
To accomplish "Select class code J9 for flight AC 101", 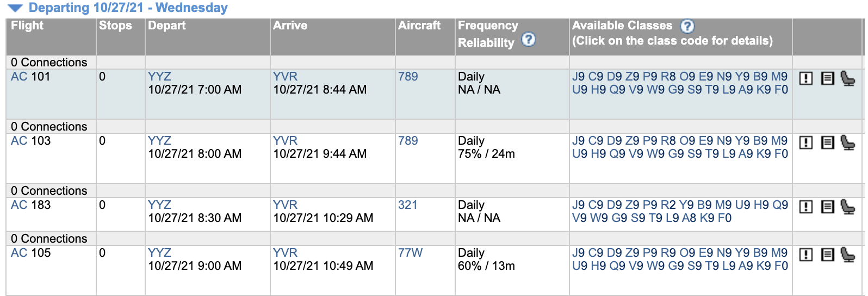I will tap(578, 77).
